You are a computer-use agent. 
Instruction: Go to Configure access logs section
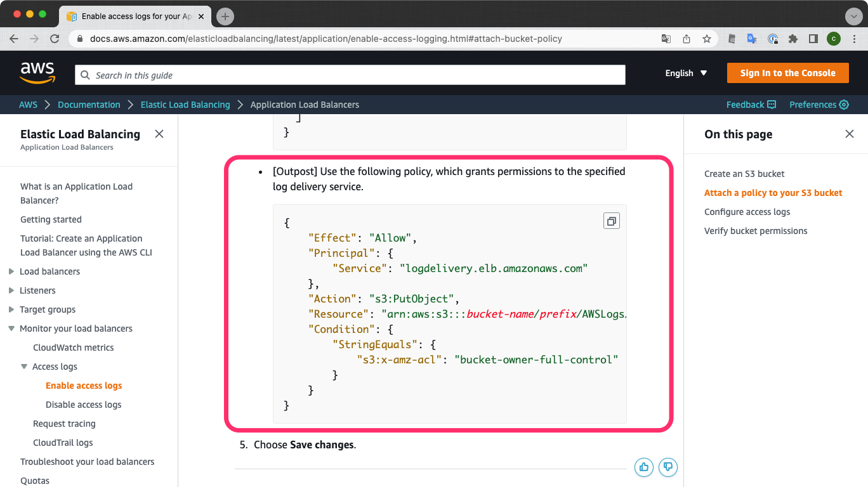(x=747, y=212)
